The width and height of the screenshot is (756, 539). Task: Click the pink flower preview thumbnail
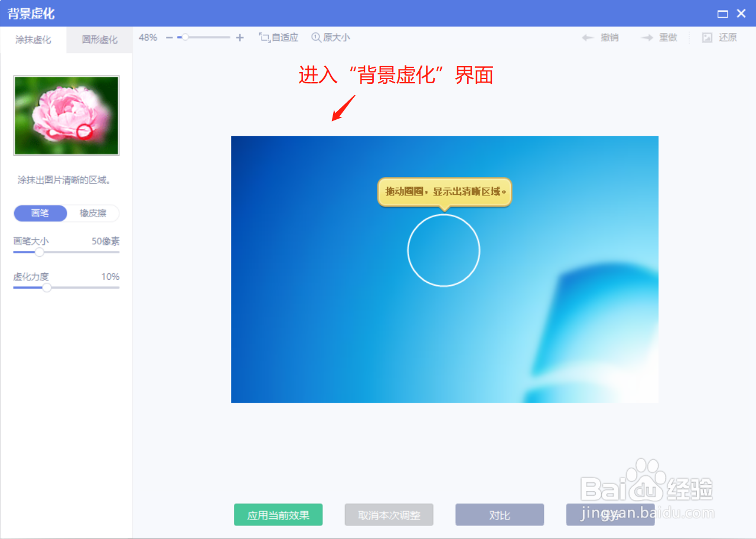[x=66, y=115]
